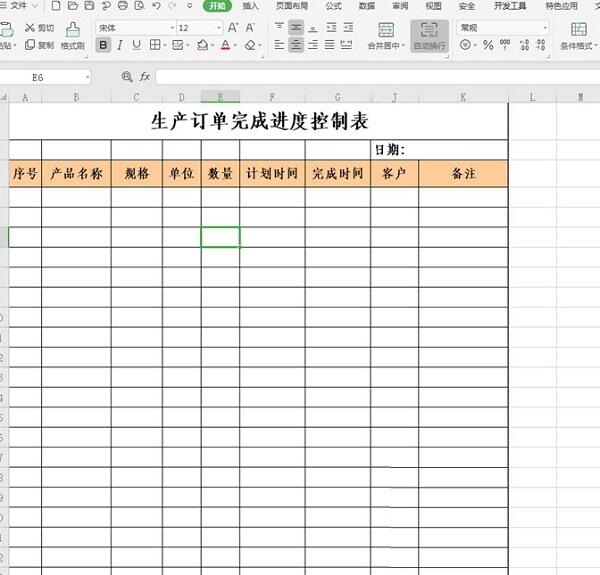Increase indent icon in alignment group
Screen dimensions: 600x575
point(348,28)
